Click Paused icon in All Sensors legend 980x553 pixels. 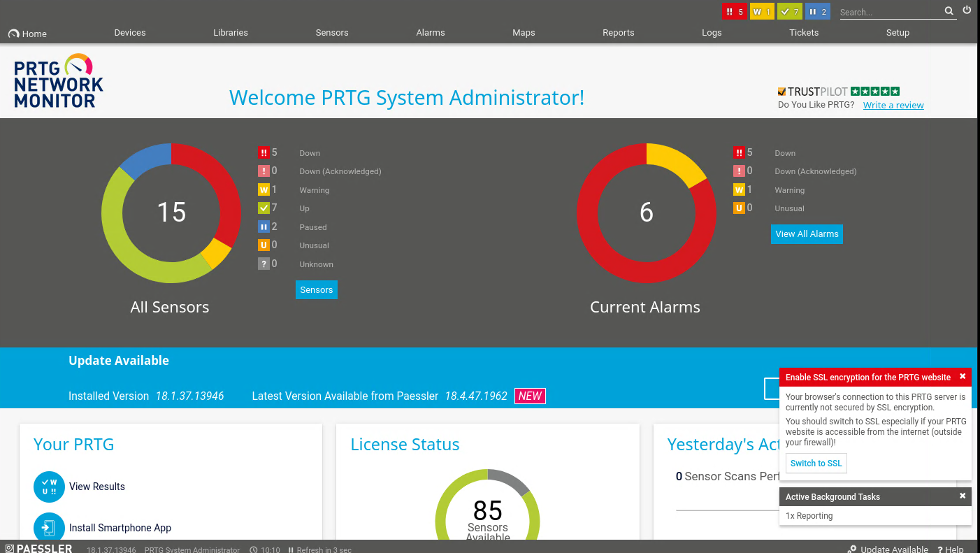264,227
